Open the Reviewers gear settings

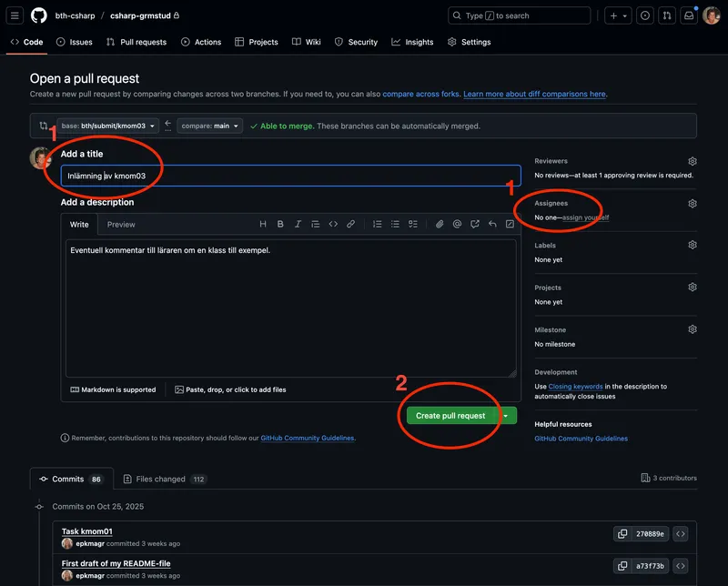[692, 161]
